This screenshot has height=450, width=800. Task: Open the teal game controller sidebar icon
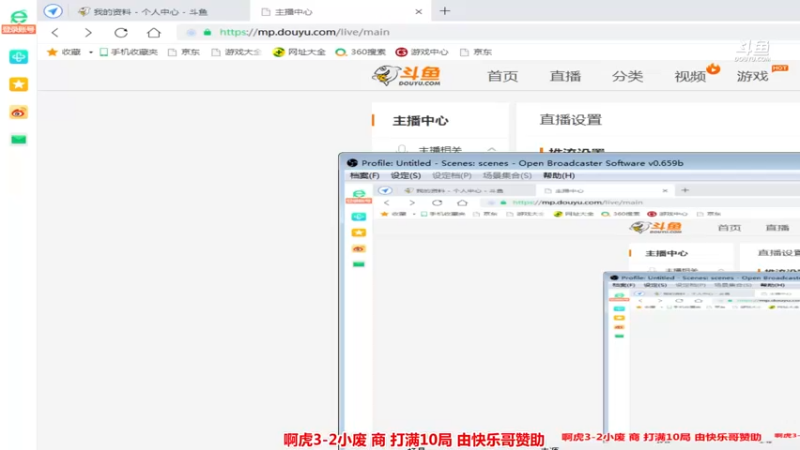(18, 57)
